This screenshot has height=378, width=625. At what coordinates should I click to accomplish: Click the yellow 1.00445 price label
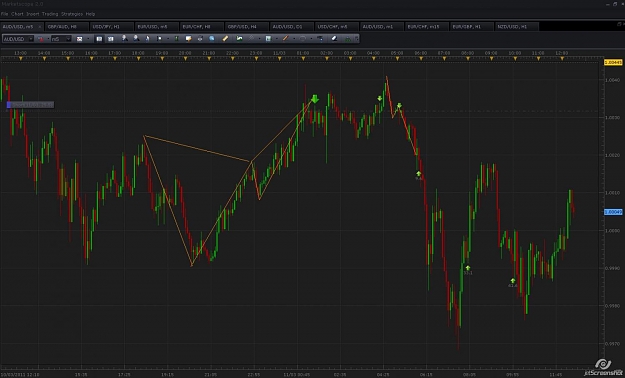point(613,63)
